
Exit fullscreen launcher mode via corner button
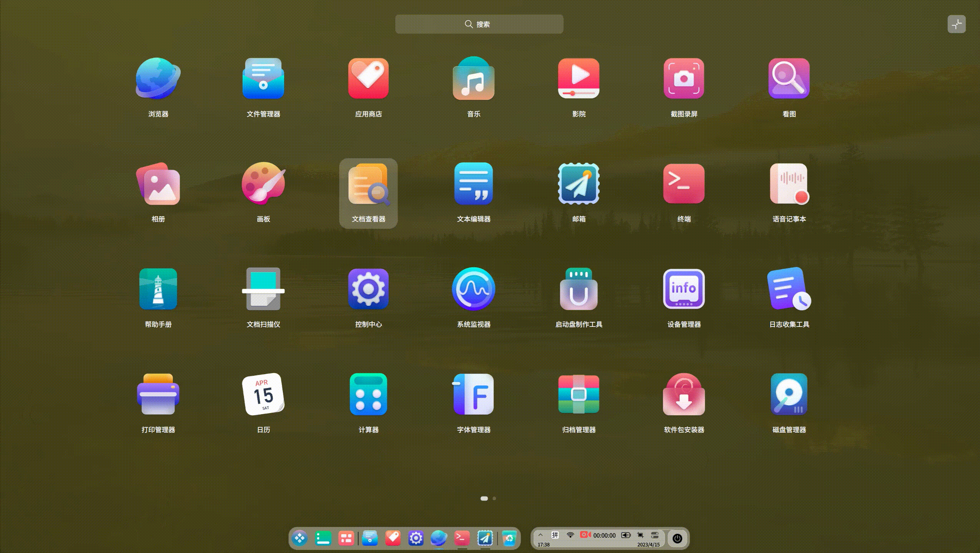(956, 25)
